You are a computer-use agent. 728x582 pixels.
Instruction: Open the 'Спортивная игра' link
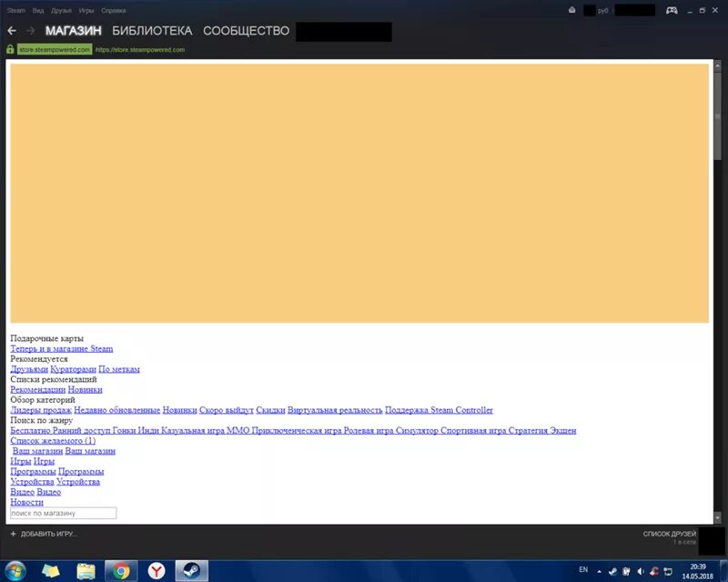coord(473,430)
